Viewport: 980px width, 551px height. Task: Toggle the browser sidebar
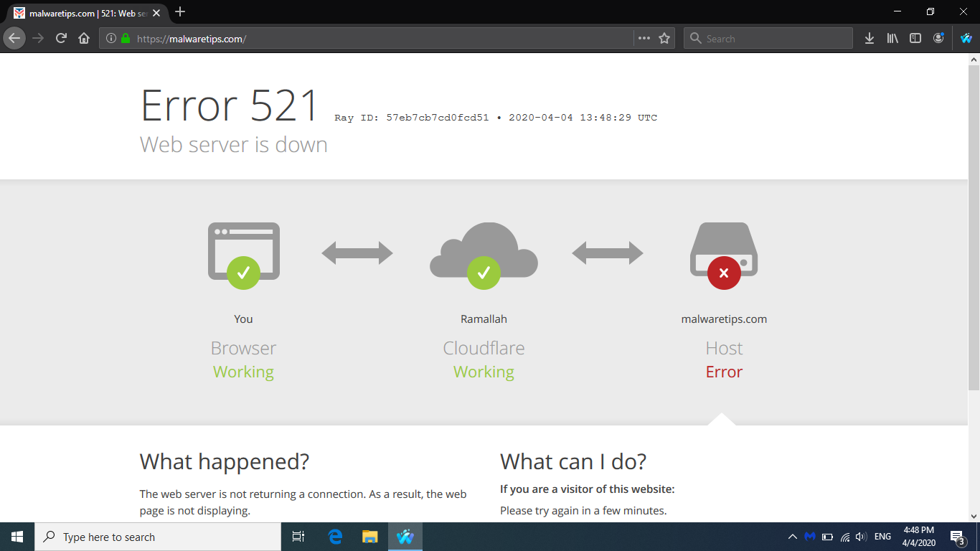tap(915, 39)
